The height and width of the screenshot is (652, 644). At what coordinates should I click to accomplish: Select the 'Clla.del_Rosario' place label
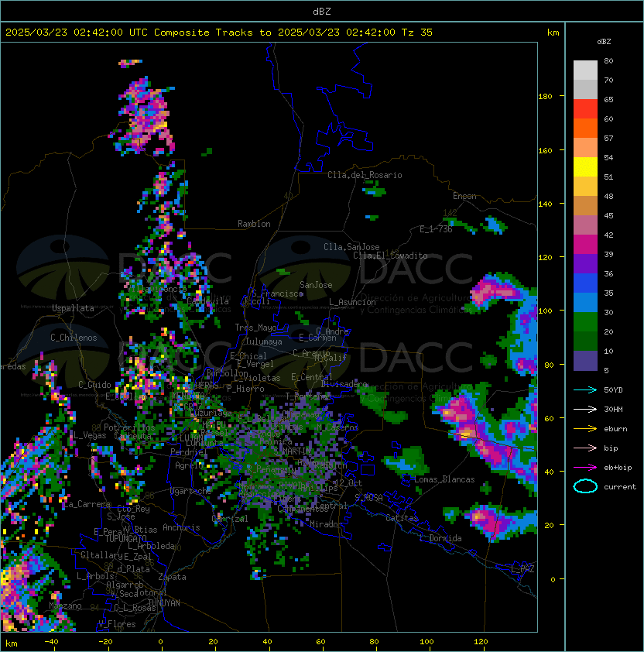click(365, 175)
